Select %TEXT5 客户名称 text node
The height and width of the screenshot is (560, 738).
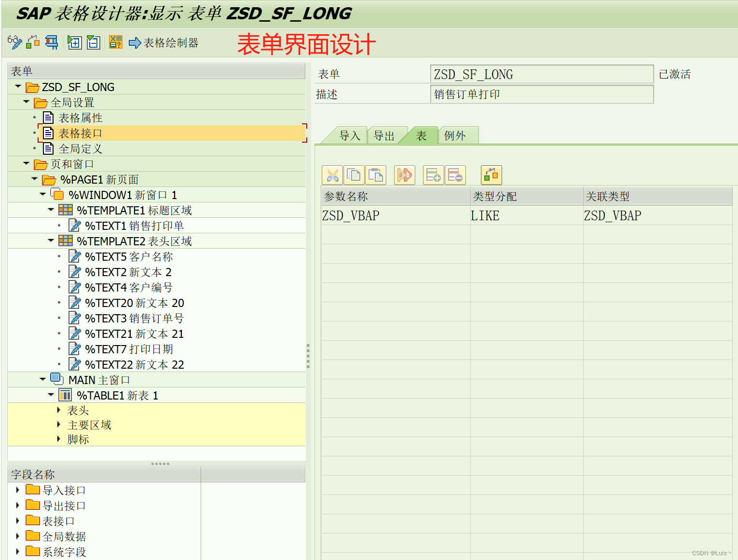tap(129, 257)
